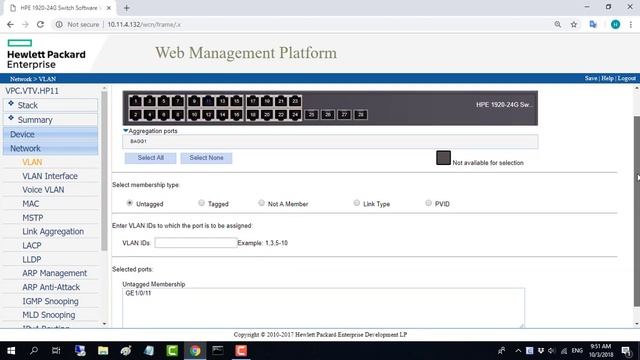This screenshot has height=360, width=640.
Task: Open the MAC page in the sidebar
Action: pyautogui.click(x=31, y=204)
